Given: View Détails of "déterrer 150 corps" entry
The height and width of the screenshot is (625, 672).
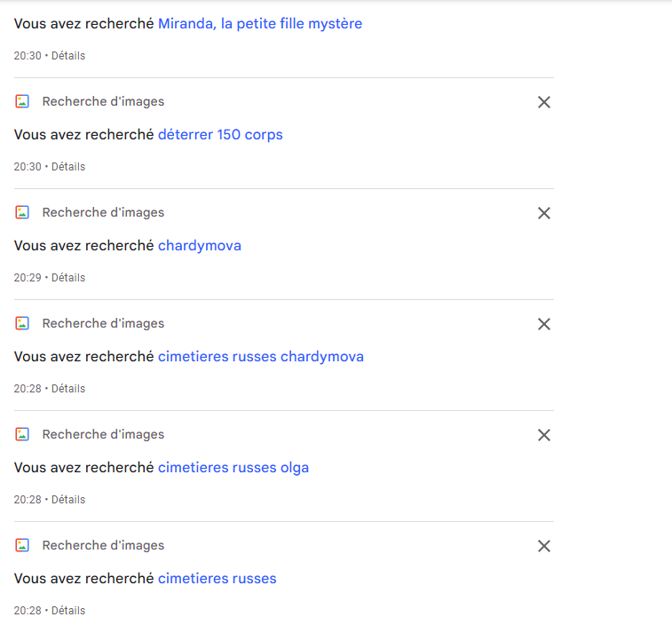Looking at the screenshot, I should [x=68, y=167].
